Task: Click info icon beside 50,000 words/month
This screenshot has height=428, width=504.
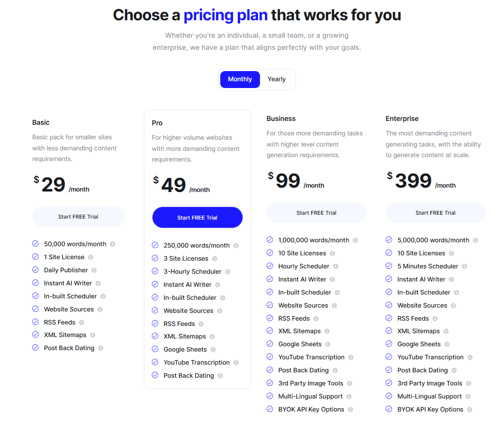Action: click(112, 244)
